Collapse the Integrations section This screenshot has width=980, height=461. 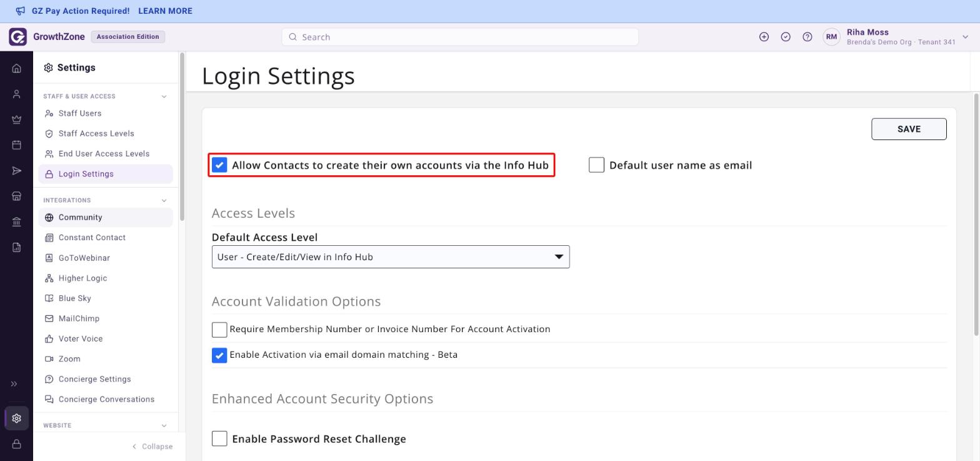click(164, 200)
